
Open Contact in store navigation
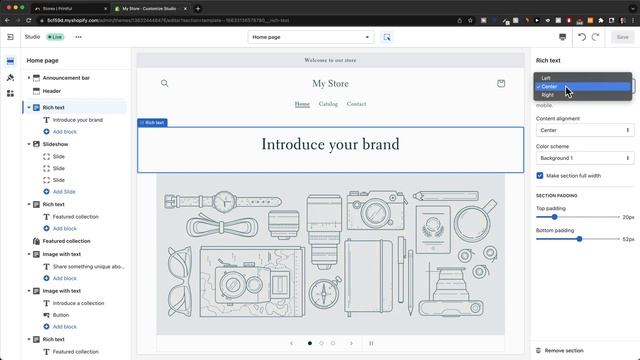point(356,104)
